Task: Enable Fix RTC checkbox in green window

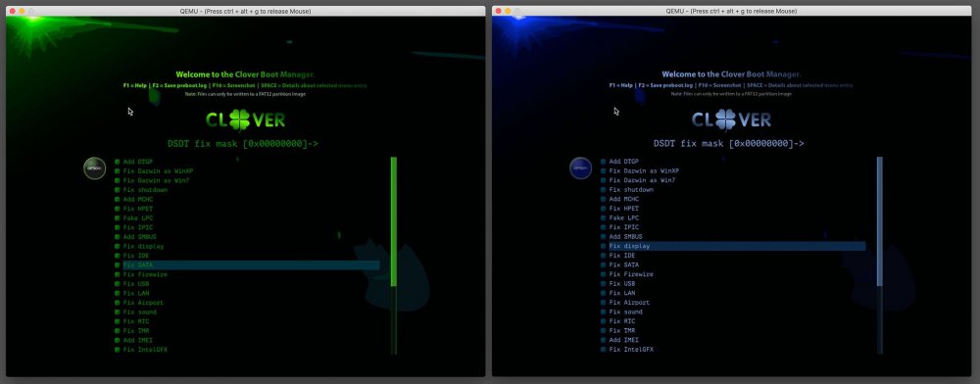Action: (x=117, y=321)
